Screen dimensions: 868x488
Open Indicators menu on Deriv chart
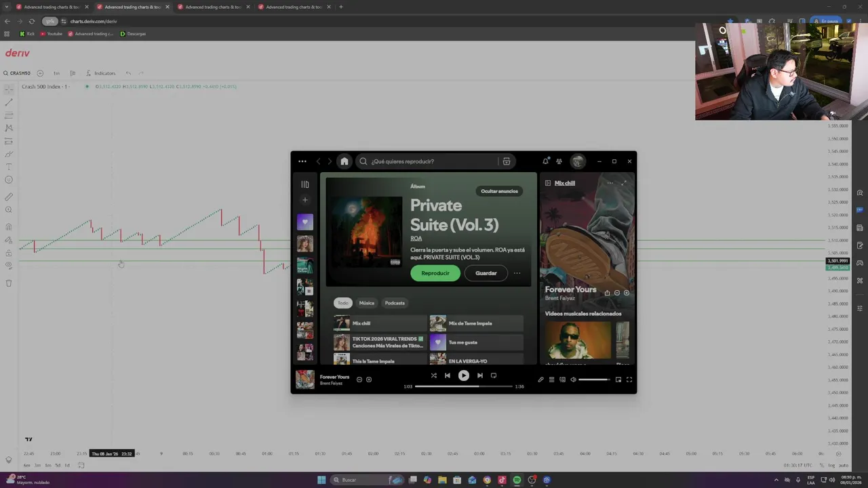[x=101, y=73]
